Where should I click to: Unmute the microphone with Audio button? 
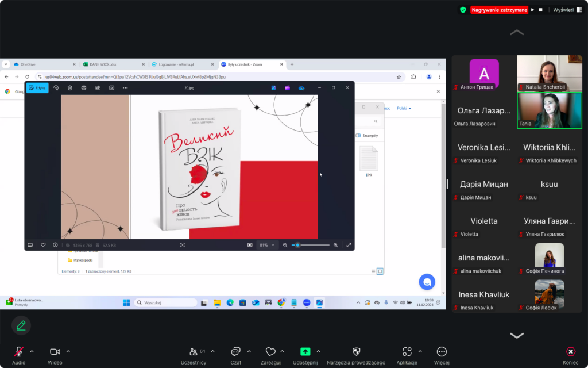point(18,352)
